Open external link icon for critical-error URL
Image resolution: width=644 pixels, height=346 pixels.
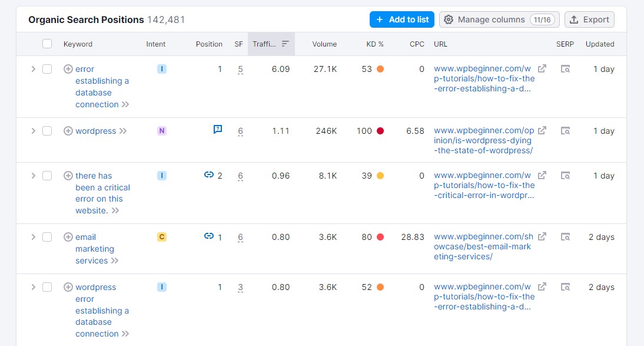[x=542, y=175]
